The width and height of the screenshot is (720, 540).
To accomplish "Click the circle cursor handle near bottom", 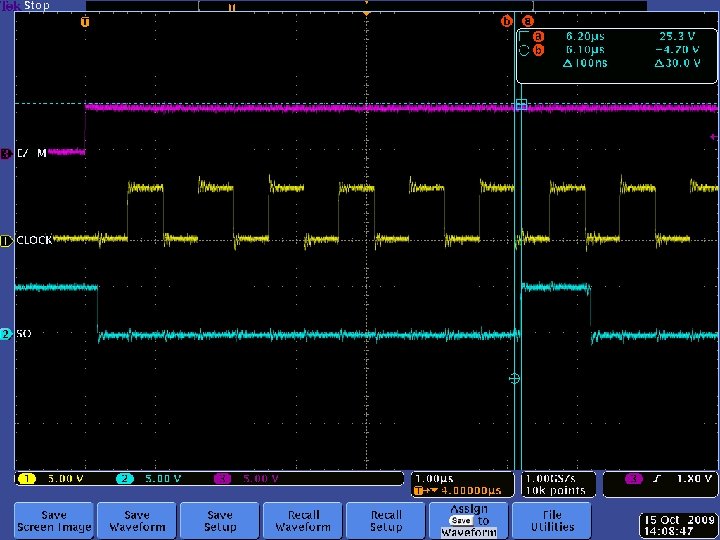I will pos(514,379).
